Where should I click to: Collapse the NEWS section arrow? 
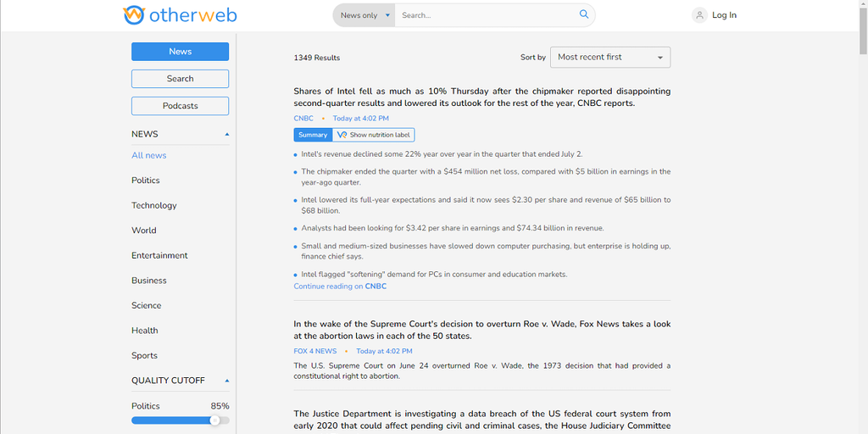[226, 134]
